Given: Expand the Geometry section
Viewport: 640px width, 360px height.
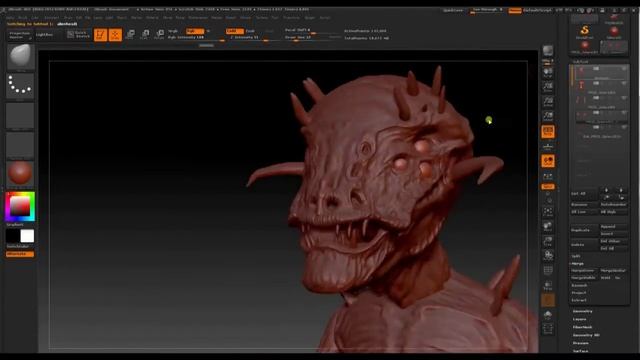Looking at the screenshot, I should click(582, 311).
